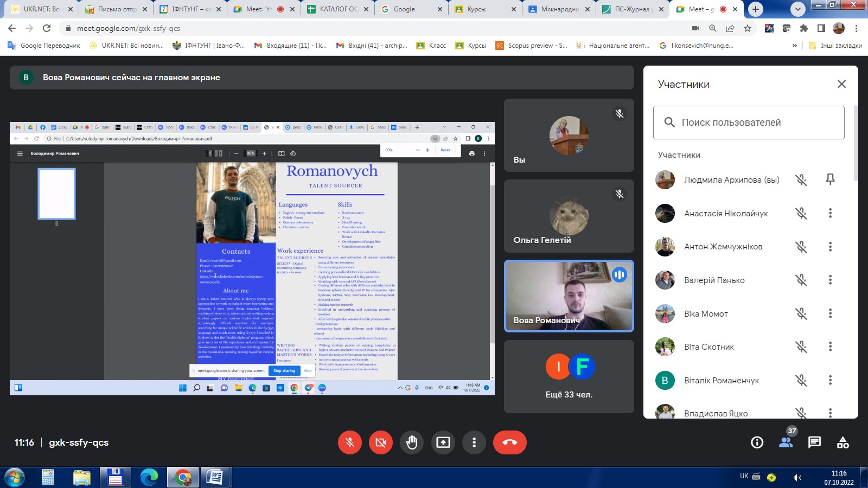Open the chat panel icon
The height and width of the screenshot is (488, 868).
[814, 442]
